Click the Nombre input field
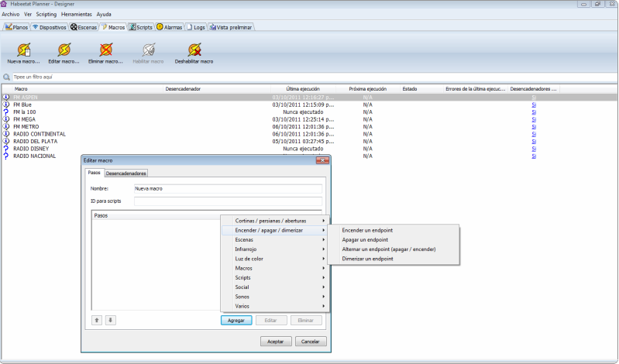619x364 pixels. pos(228,189)
